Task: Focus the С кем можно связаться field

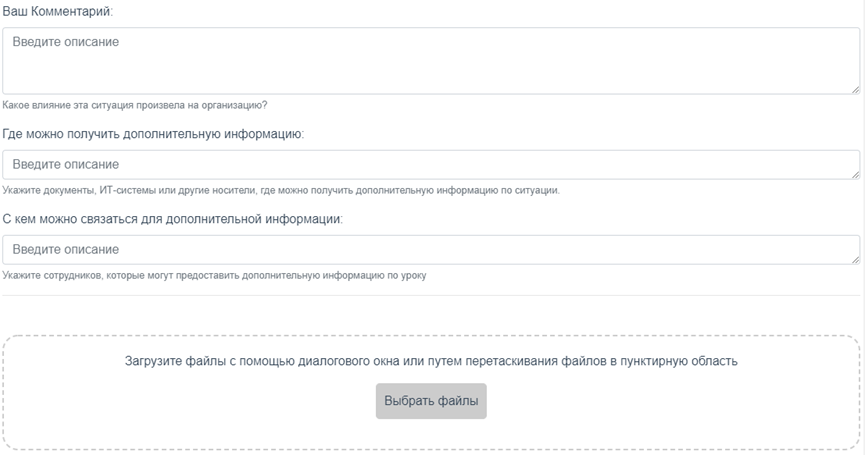Action: click(431, 249)
